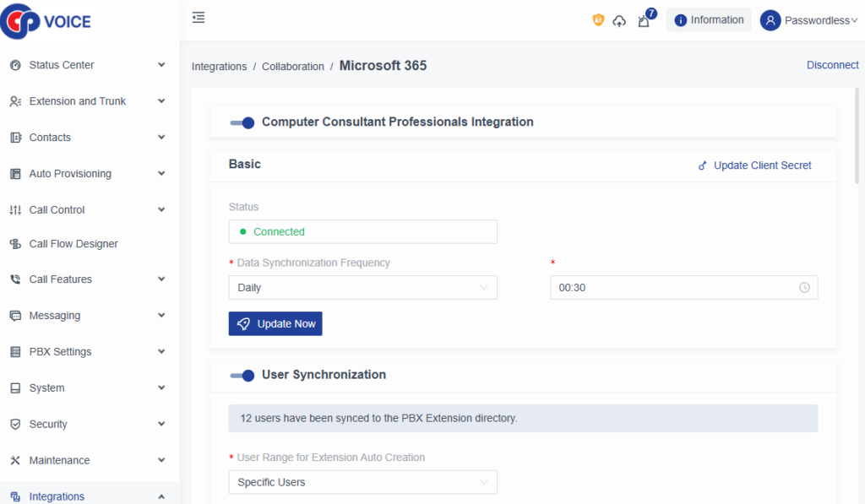Click the Passwordless user avatar icon

[770, 20]
